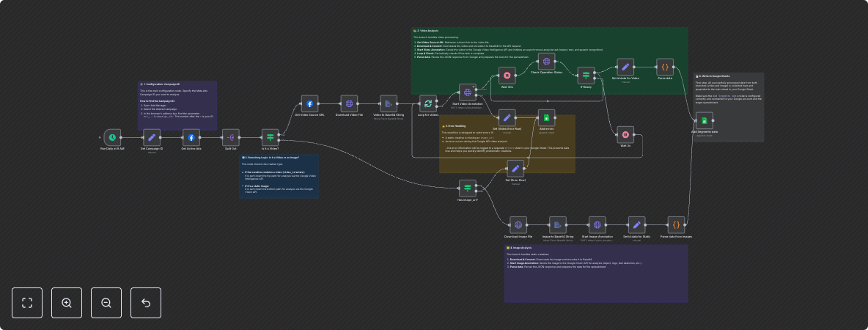Click the fit-to-view canvas button
Viewport: 868px width, 330px height.
tap(27, 303)
